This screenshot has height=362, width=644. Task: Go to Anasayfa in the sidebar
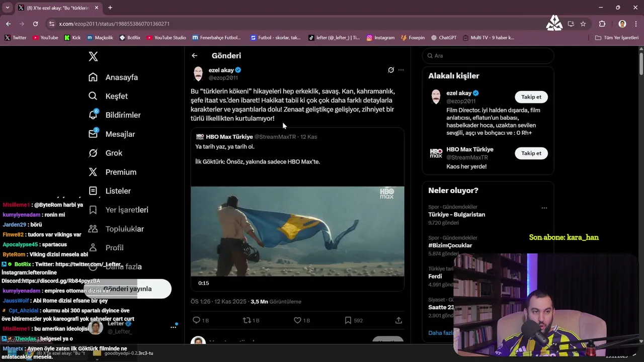[113, 77]
